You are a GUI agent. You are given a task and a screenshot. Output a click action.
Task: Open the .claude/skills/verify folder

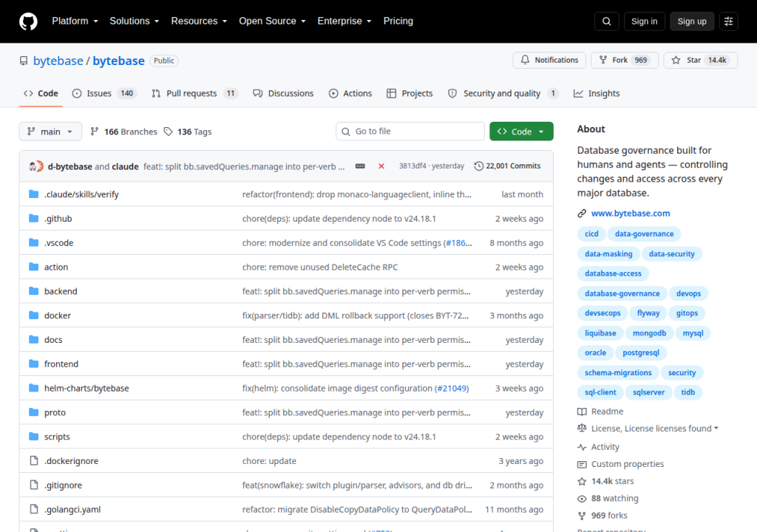click(x=81, y=194)
